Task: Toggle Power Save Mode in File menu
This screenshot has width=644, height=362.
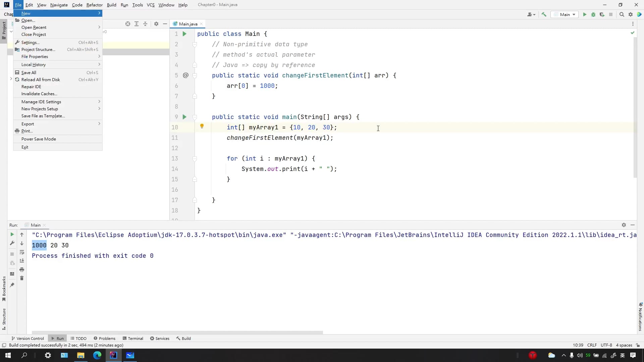Action: (x=39, y=139)
